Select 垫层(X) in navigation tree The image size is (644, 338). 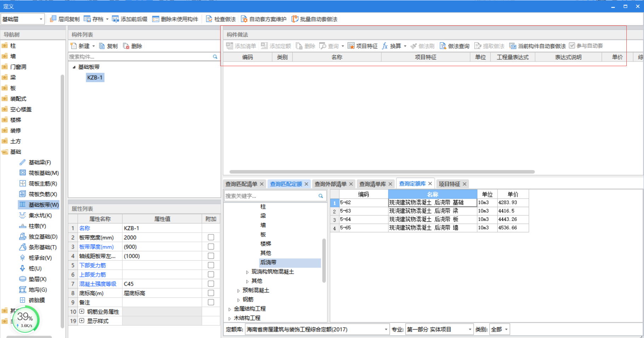point(37,279)
